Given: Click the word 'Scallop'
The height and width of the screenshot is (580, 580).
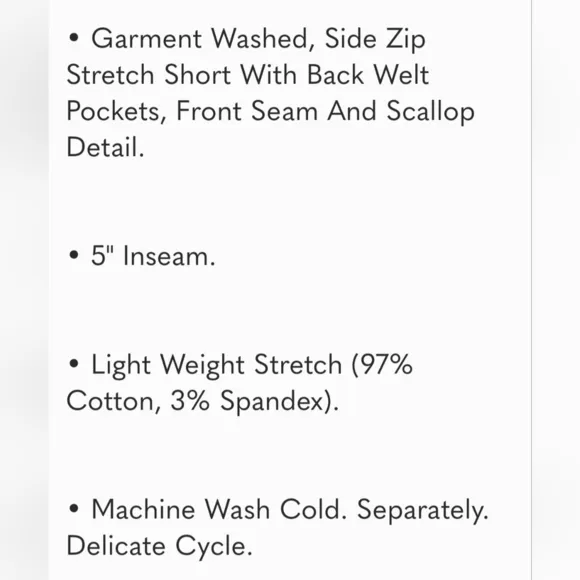Looking at the screenshot, I should (431, 112).
